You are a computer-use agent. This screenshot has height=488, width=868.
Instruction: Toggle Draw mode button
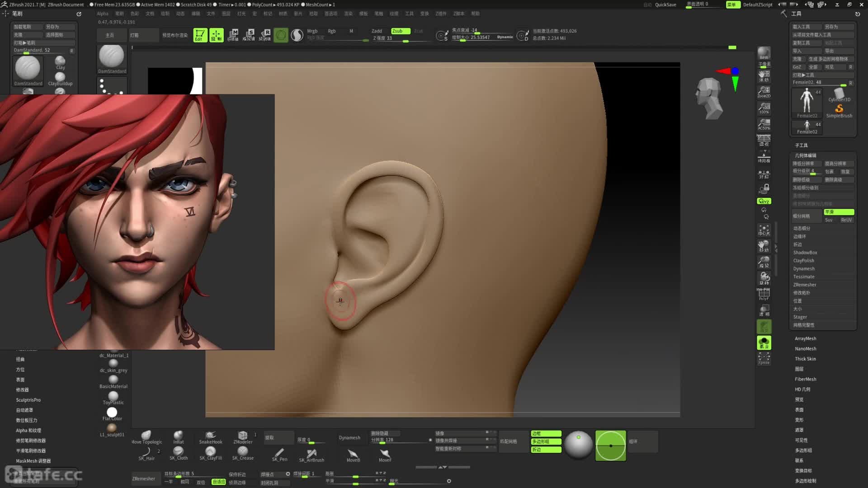216,35
